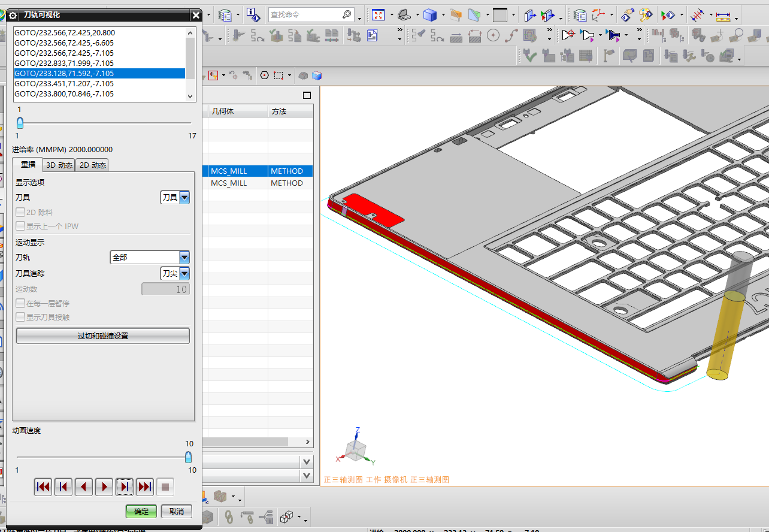Screen dimensions: 769x532
Task: Switch to the 2D 动态 tab
Action: click(x=92, y=165)
